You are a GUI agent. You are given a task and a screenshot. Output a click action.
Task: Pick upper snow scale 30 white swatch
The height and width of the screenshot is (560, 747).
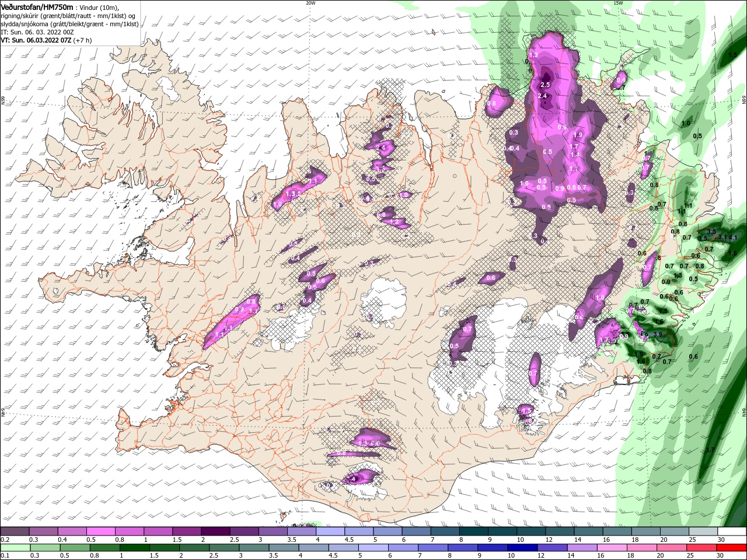pyautogui.click(x=732, y=531)
